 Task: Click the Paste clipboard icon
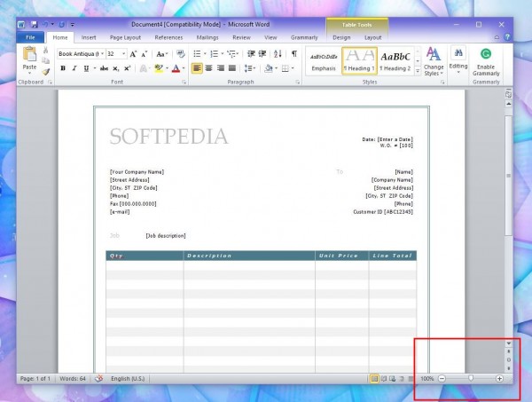(29, 54)
